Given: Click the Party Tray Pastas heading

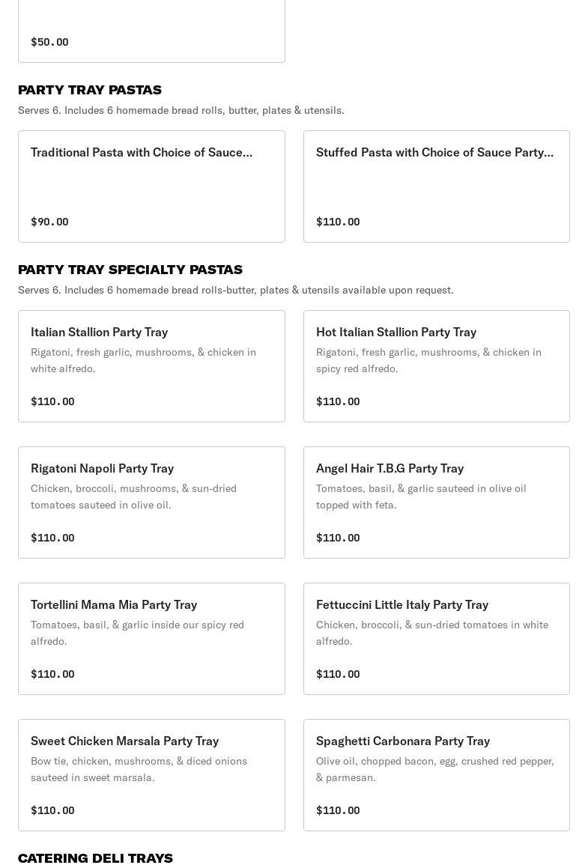Looking at the screenshot, I should coord(90,90).
